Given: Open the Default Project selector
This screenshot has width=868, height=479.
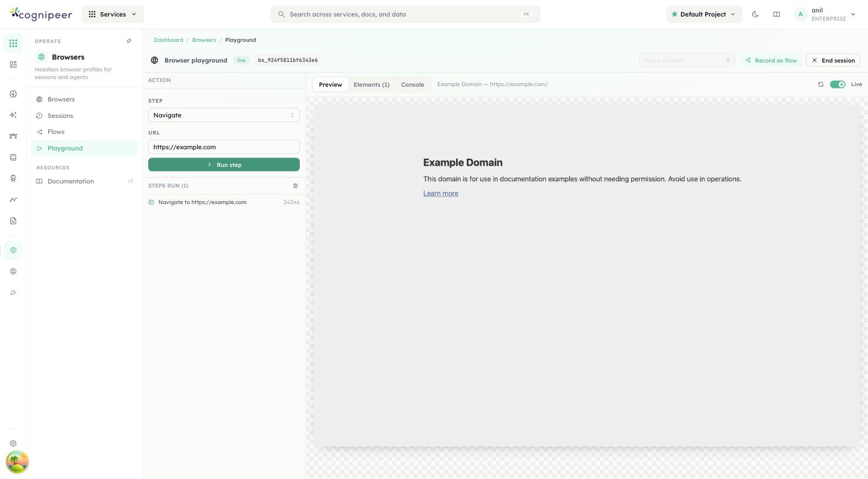Looking at the screenshot, I should [x=704, y=14].
